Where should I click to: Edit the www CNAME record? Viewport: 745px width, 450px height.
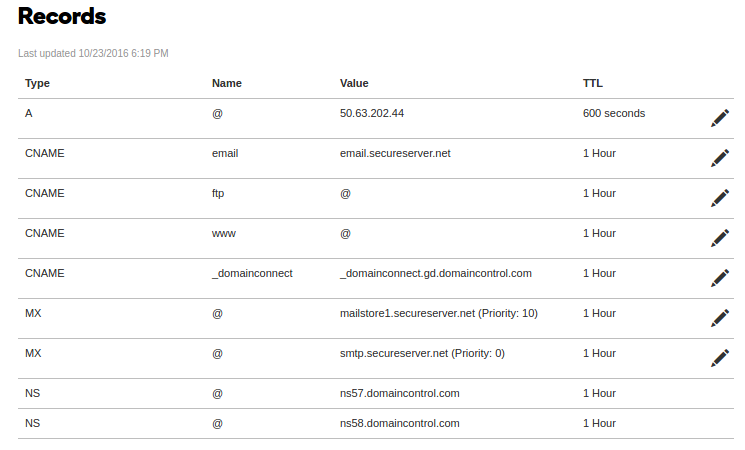720,238
